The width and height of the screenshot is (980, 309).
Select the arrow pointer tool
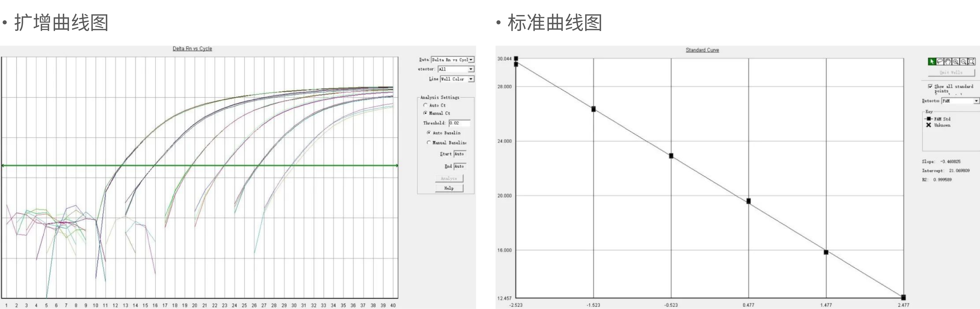932,62
